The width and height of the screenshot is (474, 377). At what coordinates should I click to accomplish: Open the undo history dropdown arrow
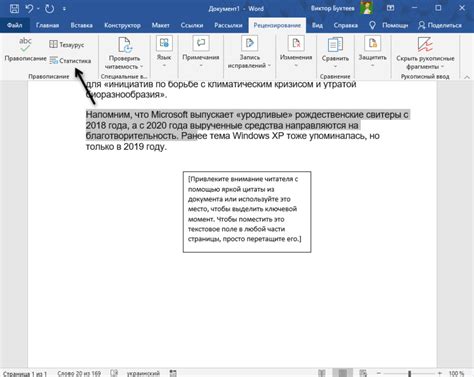(x=38, y=9)
